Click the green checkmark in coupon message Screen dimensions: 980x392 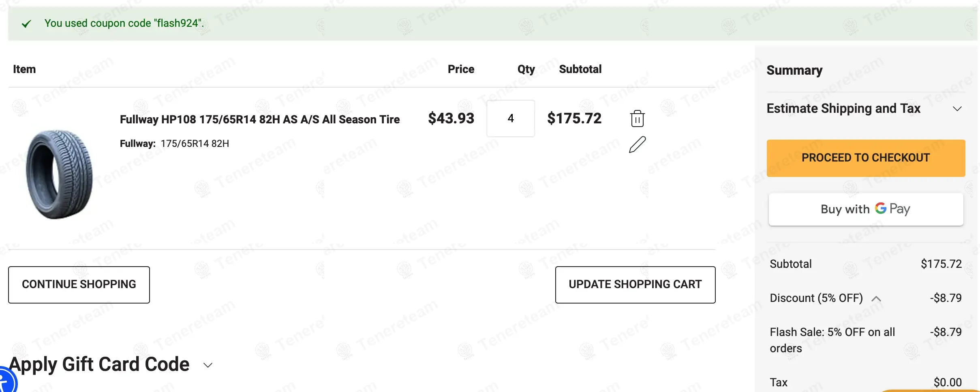click(x=26, y=24)
